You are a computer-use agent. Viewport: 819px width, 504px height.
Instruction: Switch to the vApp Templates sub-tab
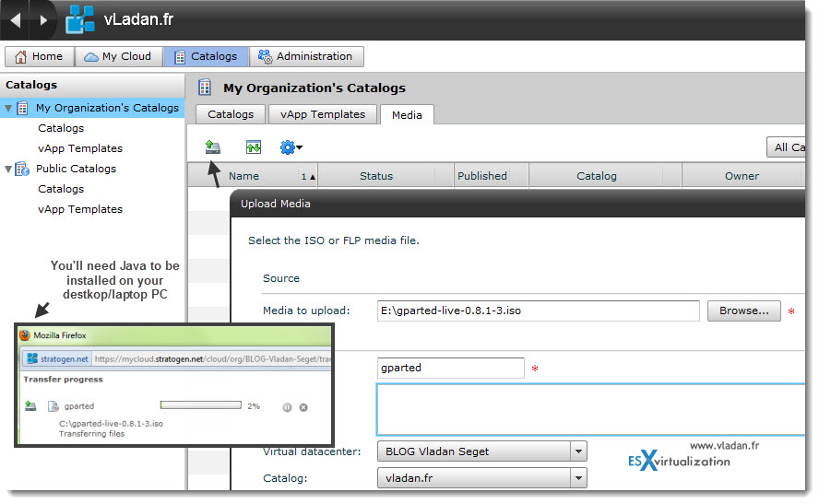[322, 114]
